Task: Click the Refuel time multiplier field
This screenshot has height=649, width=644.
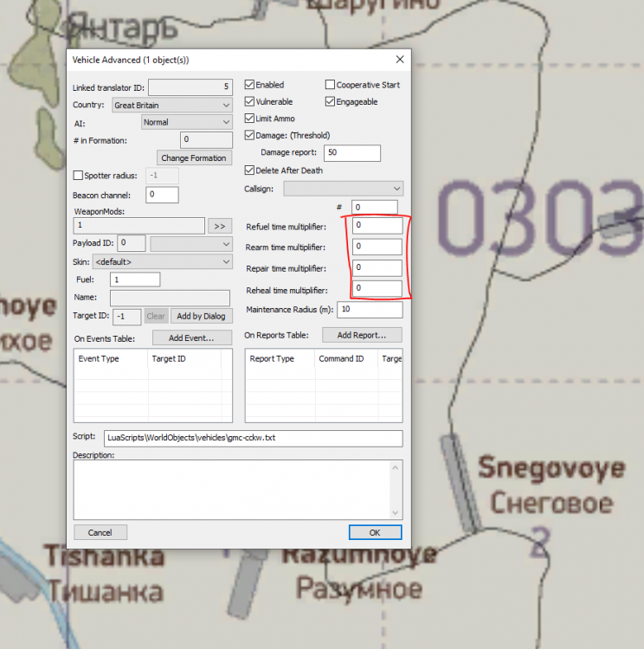Action: coord(377,226)
